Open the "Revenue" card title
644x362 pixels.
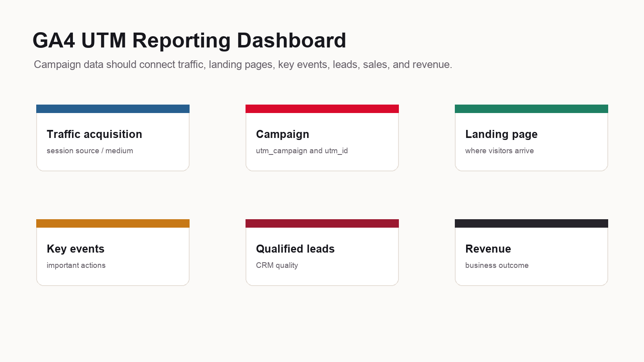click(488, 249)
